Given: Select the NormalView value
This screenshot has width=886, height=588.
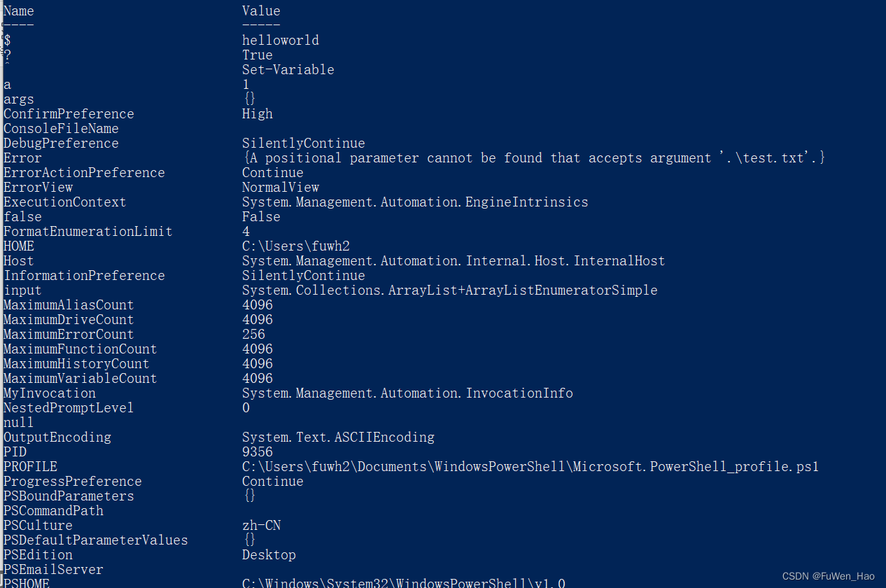Looking at the screenshot, I should click(x=281, y=188).
